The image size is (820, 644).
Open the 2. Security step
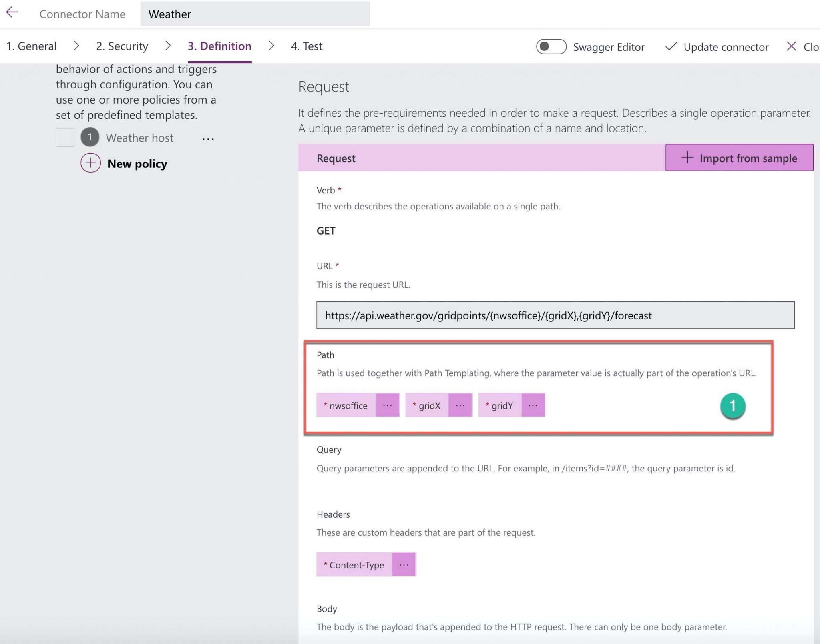122,46
